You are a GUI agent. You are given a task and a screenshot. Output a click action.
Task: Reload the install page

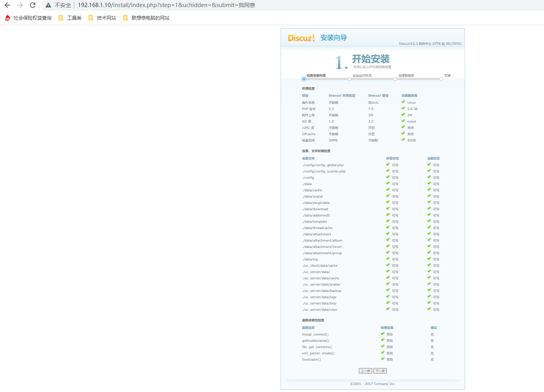(33, 5)
